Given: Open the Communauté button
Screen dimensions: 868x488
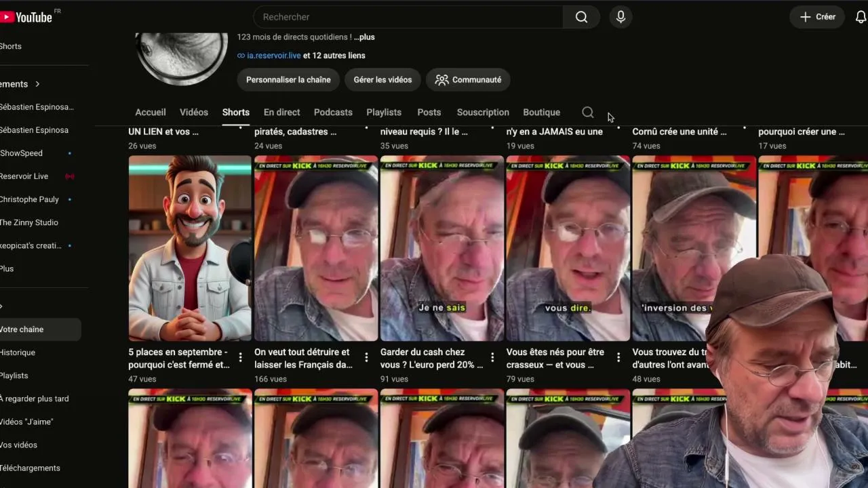Looking at the screenshot, I should [x=468, y=80].
